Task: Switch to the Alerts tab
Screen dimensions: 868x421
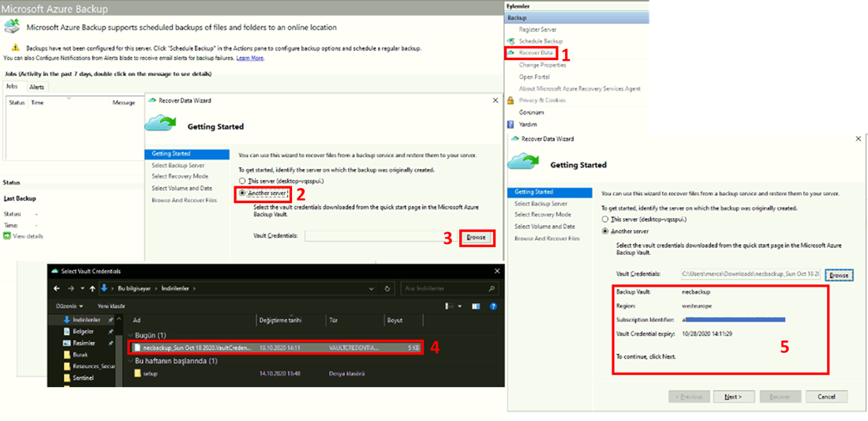Action: pyautogui.click(x=37, y=87)
